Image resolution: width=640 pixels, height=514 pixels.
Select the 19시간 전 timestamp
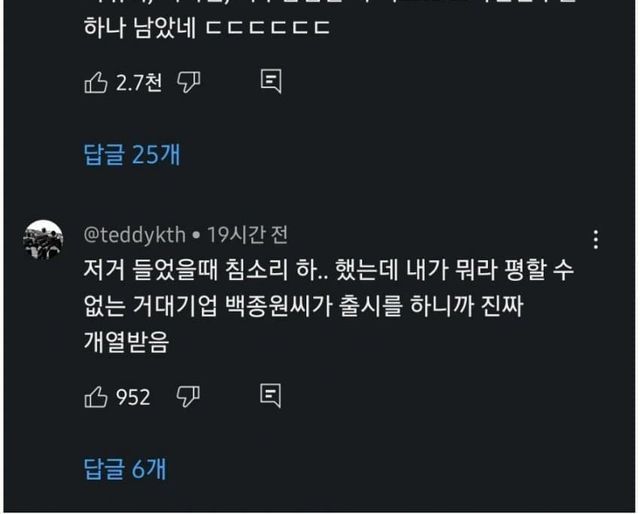[x=247, y=235]
